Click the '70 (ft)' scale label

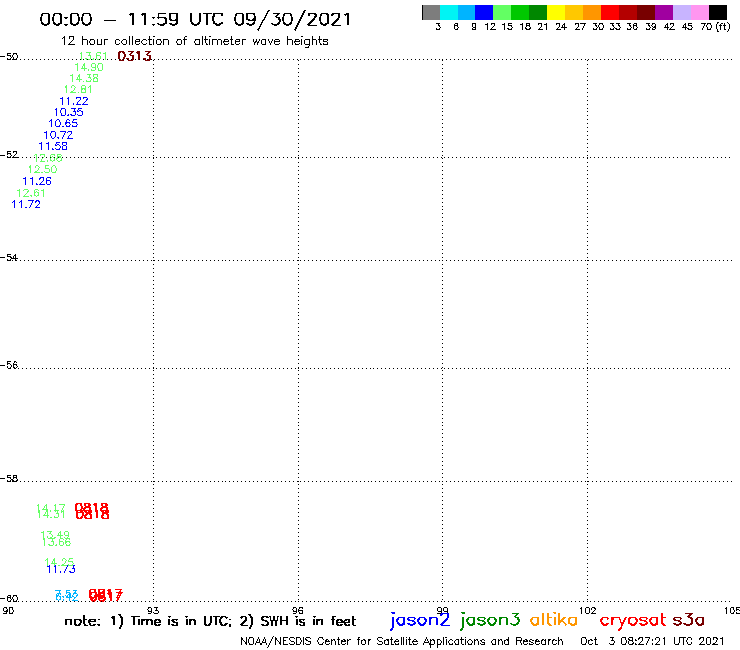[715, 27]
